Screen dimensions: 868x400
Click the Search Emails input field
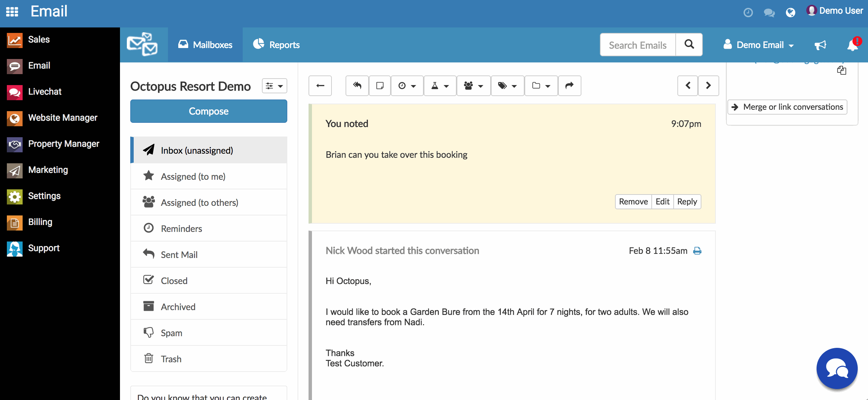[x=638, y=45]
